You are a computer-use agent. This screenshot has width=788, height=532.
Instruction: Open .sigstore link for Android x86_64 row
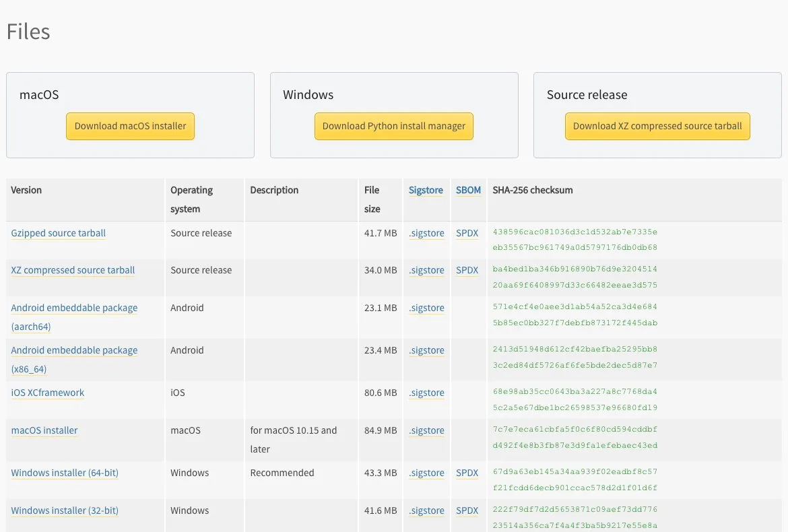click(427, 350)
